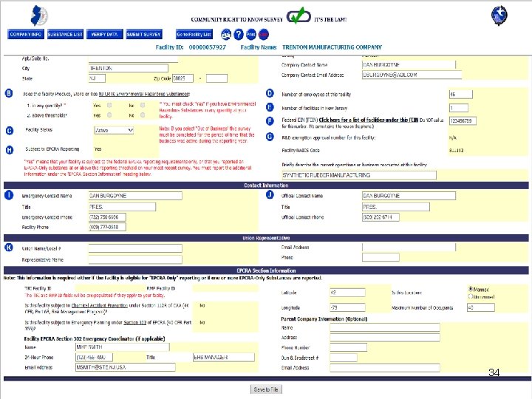Click the round Print icon
The width and height of the screenshot is (532, 399).
251,34
